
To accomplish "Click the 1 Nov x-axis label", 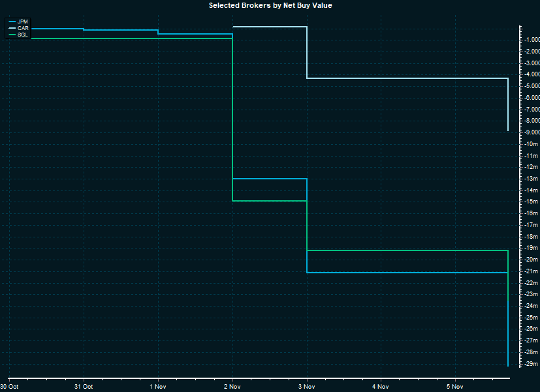I will click(x=158, y=386).
